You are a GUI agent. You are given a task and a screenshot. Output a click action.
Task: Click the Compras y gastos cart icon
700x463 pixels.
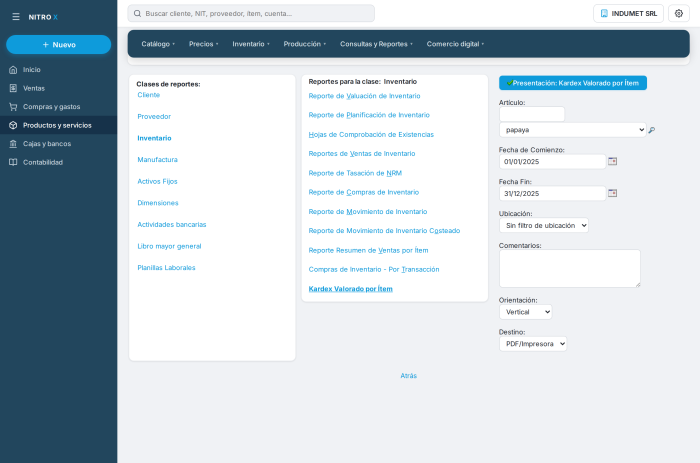point(13,107)
